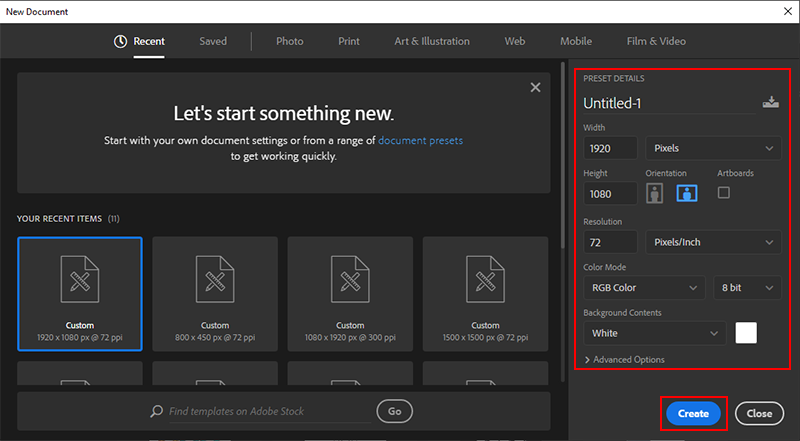Image resolution: width=800 pixels, height=441 pixels.
Task: Open the Film & Video tab
Action: 655,42
